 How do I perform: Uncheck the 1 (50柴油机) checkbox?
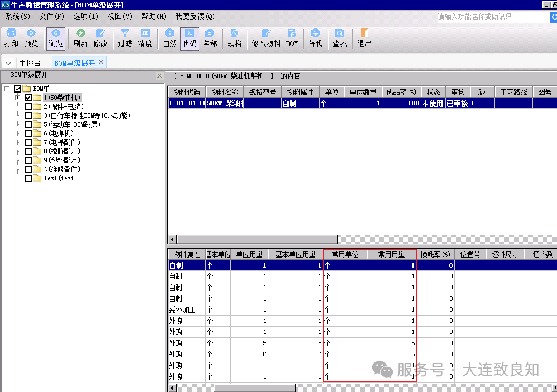[28, 98]
